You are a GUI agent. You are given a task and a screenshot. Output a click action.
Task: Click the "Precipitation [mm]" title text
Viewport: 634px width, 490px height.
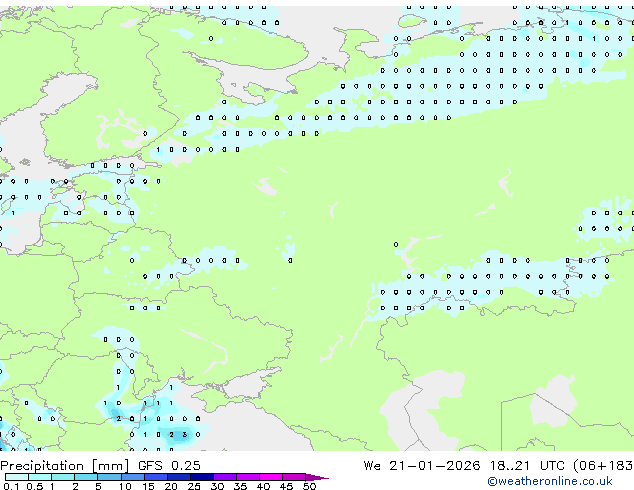coord(65,466)
